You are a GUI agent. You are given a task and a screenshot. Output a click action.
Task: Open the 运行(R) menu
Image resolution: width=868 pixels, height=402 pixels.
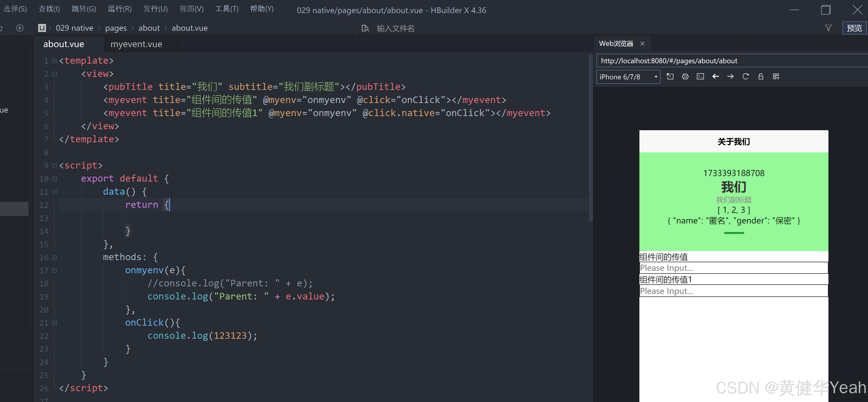[x=120, y=9]
